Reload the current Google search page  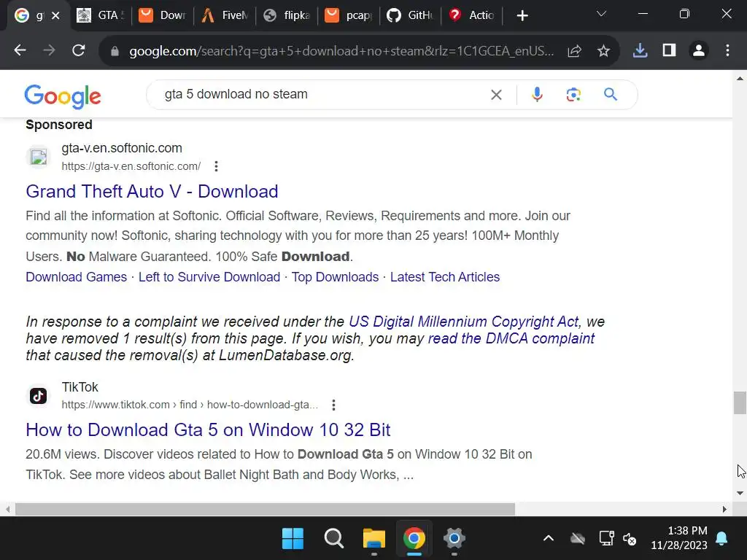[79, 50]
